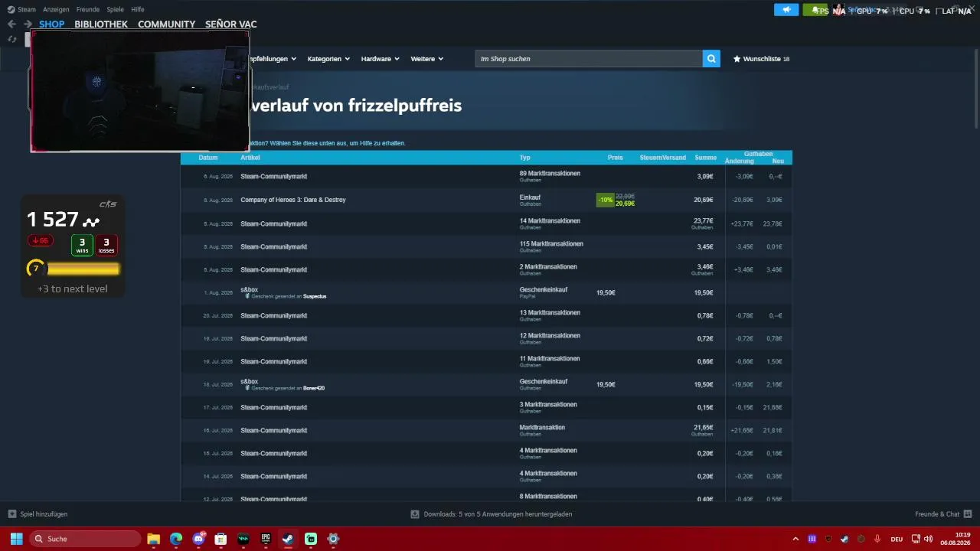Open gift recipient Boner420 link
This screenshot has width=980, height=551.
tap(314, 388)
